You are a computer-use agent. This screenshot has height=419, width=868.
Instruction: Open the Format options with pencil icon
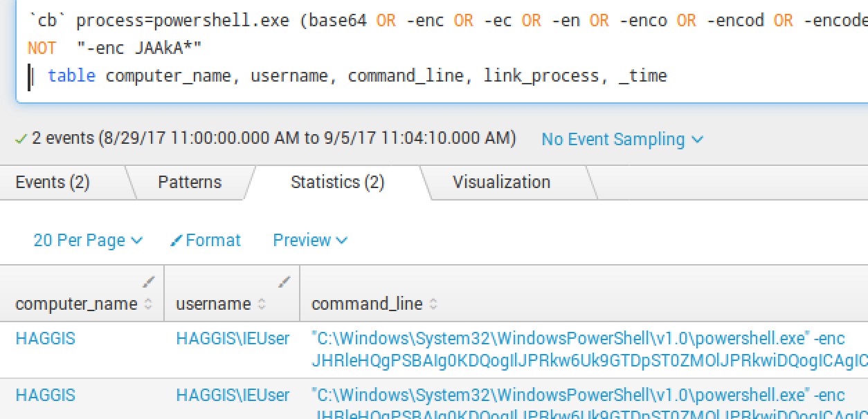tap(206, 241)
